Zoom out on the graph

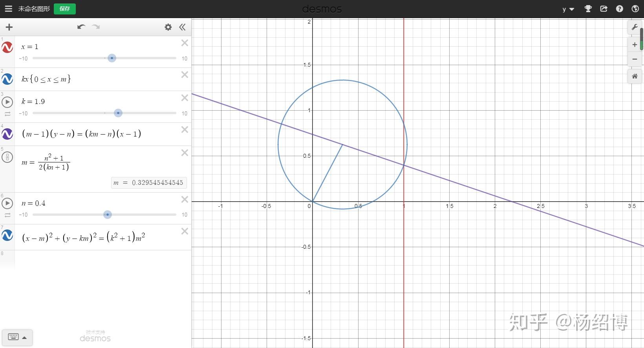click(x=635, y=59)
